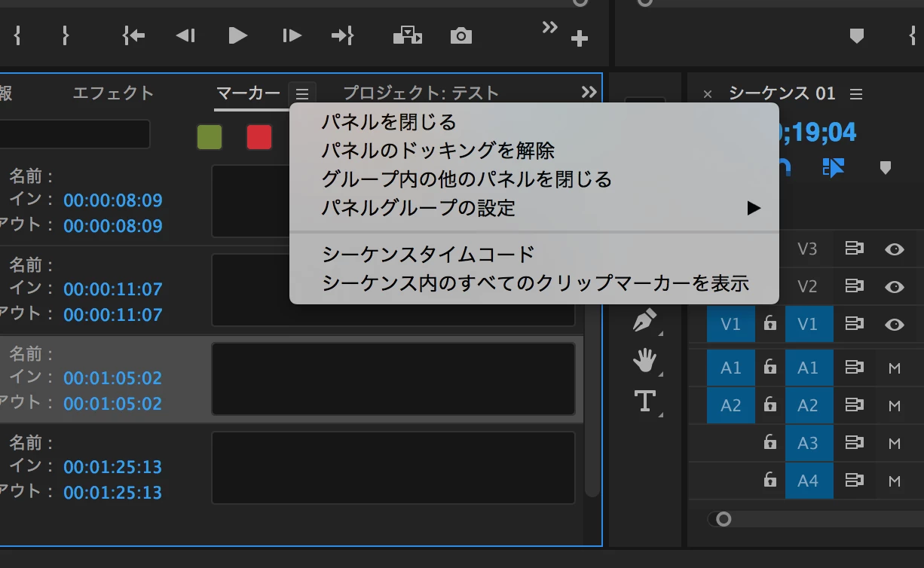The height and width of the screenshot is (568, 924).
Task: Click the Insert clip icon beside the camera
Action: [408, 35]
